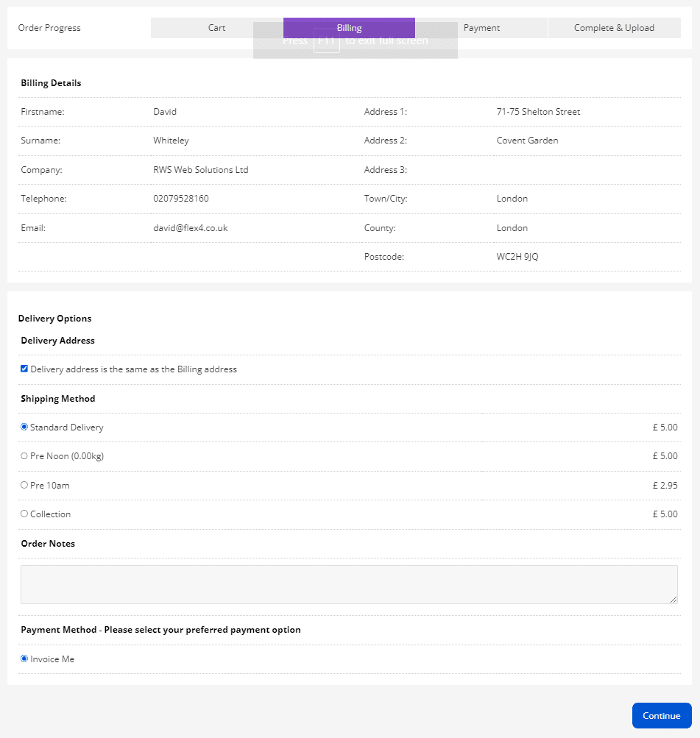The width and height of the screenshot is (700, 738).
Task: Click the Town/City value London
Action: 512,199
